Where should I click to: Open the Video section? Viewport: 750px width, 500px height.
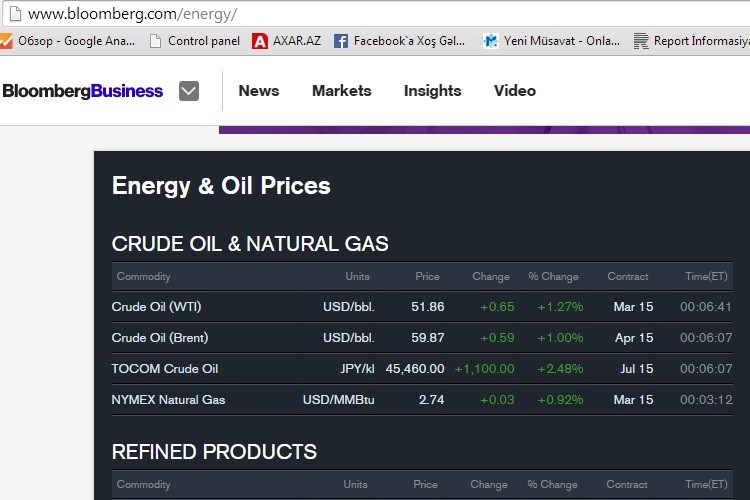(515, 91)
